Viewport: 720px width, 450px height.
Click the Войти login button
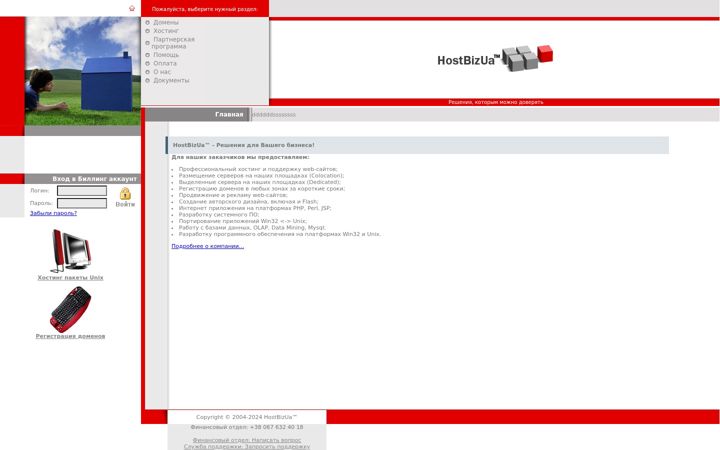pyautogui.click(x=125, y=204)
